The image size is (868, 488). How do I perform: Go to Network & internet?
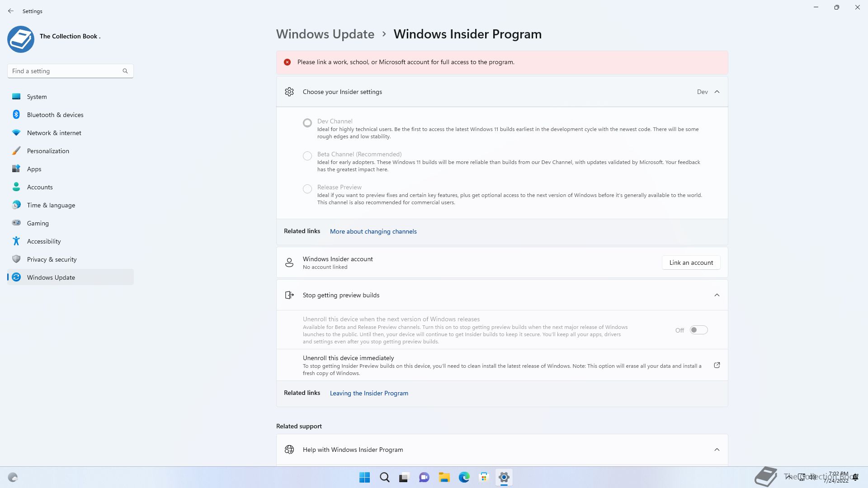click(x=71, y=133)
